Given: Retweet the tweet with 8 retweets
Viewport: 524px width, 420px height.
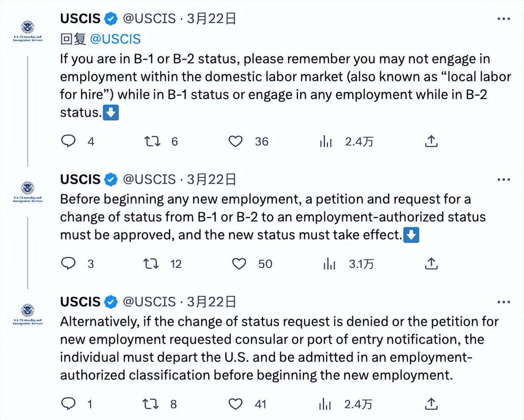Looking at the screenshot, I should pos(151,404).
